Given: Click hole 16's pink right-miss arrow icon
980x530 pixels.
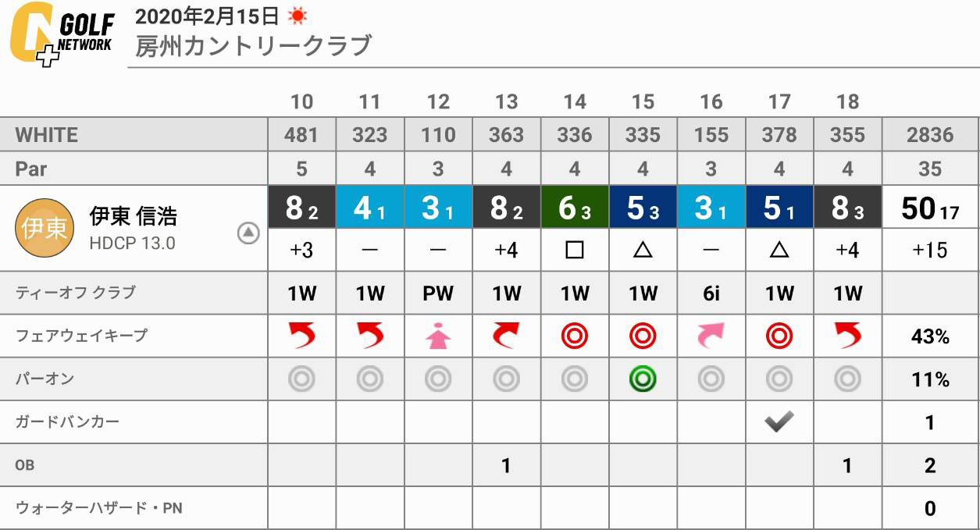Looking at the screenshot, I should click(x=711, y=336).
